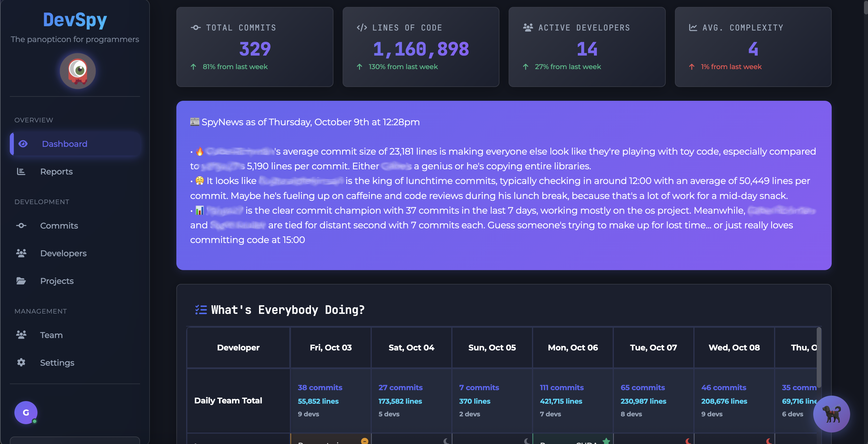
Task: Click the Reports chart icon
Action: pyautogui.click(x=21, y=172)
